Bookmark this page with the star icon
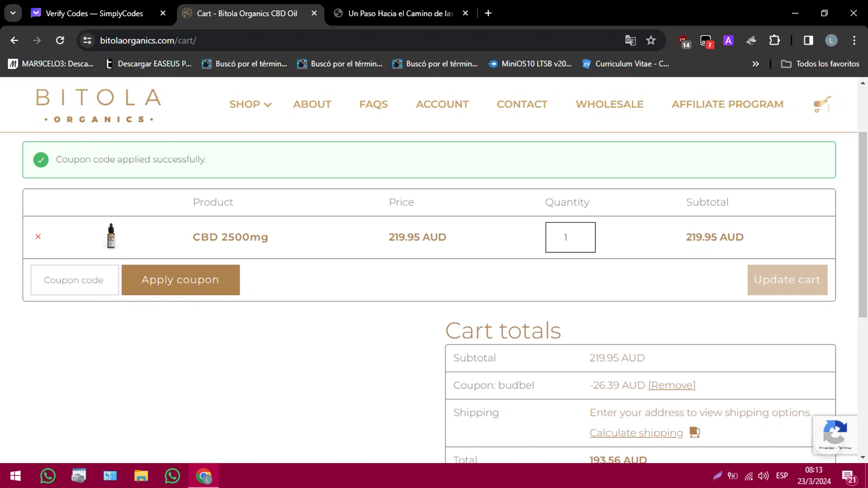This screenshot has height=488, width=868. (x=651, y=41)
